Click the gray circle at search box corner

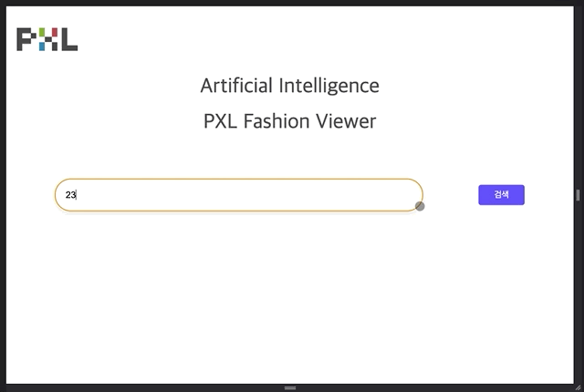tap(420, 206)
